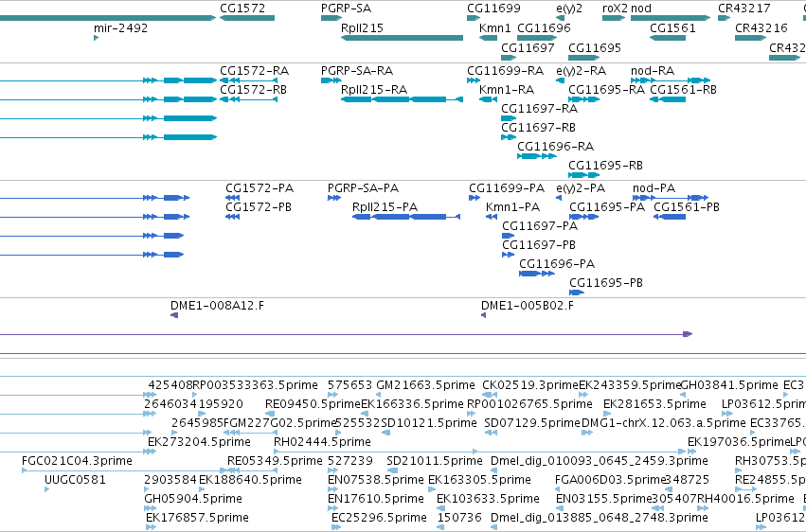Screen dimensions: 806x532
Task: Click the CG11696 gene label
Action: coord(544,27)
